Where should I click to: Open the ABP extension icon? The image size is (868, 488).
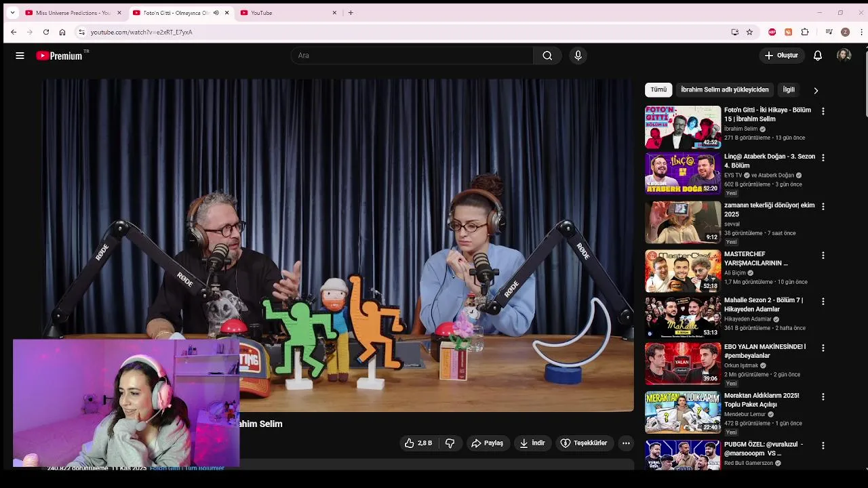(772, 32)
